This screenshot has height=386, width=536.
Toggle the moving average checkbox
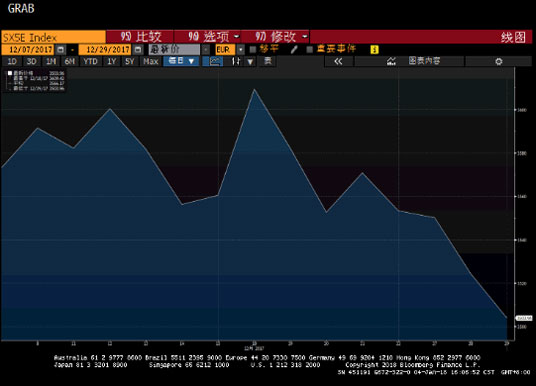point(253,50)
